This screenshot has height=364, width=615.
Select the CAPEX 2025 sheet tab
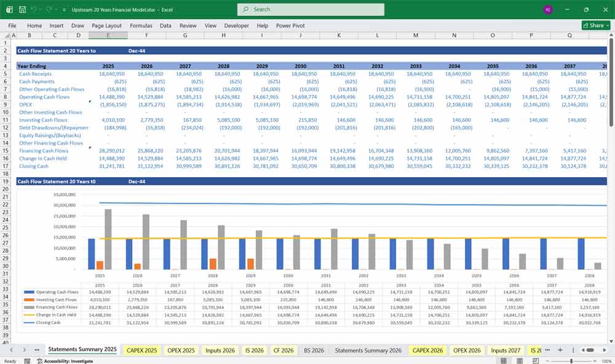point(141,349)
